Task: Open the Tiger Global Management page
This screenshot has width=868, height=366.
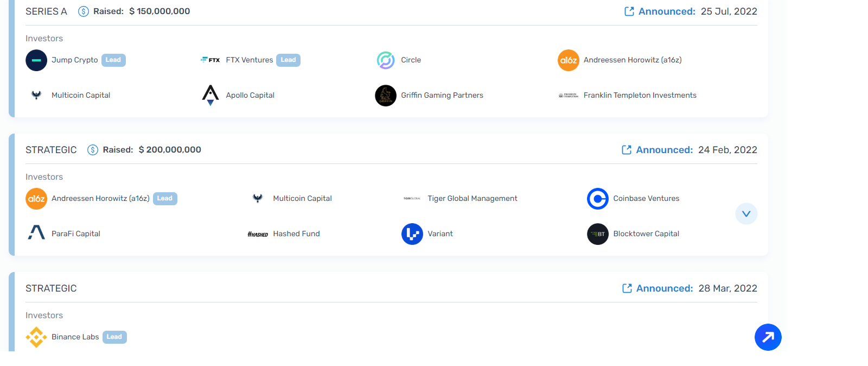Action: tap(473, 199)
